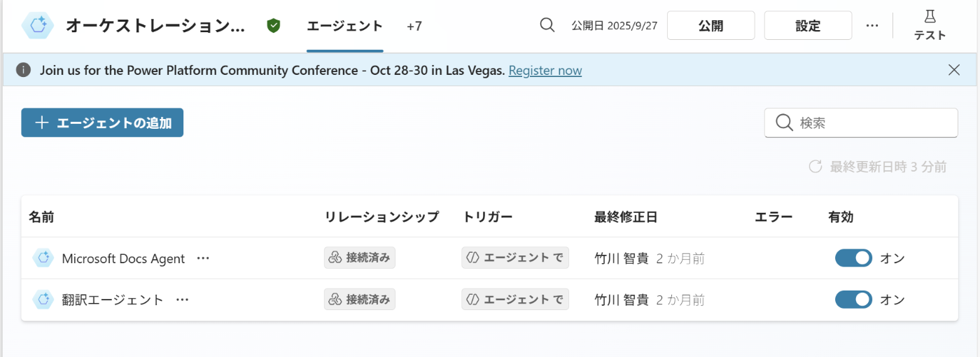Click the Microsoft Docs Agent row icon

tap(43, 258)
